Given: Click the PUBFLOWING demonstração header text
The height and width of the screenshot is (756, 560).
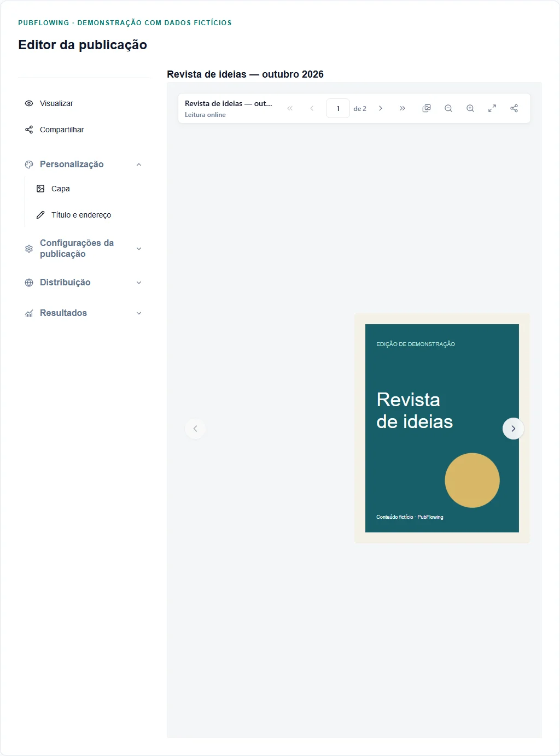Looking at the screenshot, I should [x=125, y=23].
